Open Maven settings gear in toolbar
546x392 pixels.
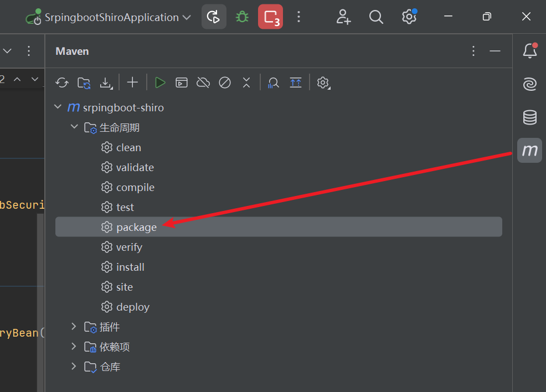[x=323, y=83]
